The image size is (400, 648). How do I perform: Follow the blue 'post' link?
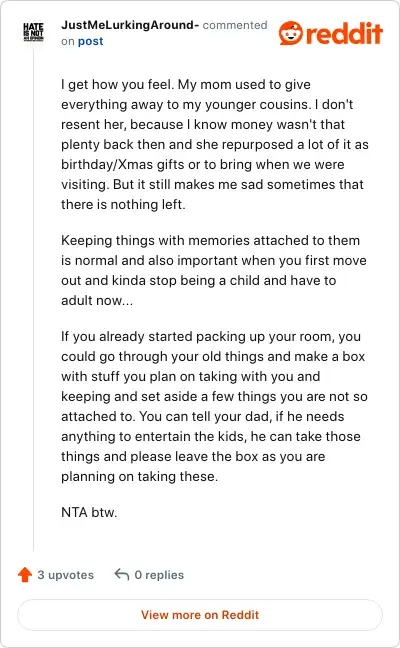coord(90,41)
